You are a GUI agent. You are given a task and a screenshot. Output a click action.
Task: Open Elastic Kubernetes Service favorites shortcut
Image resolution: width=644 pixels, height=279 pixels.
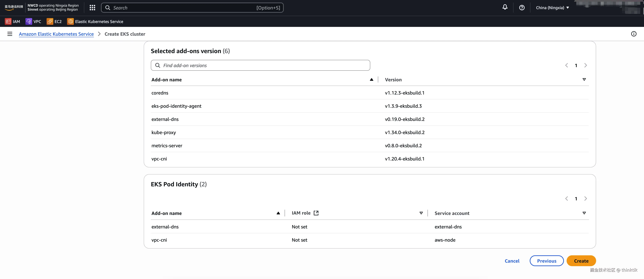[x=95, y=21]
